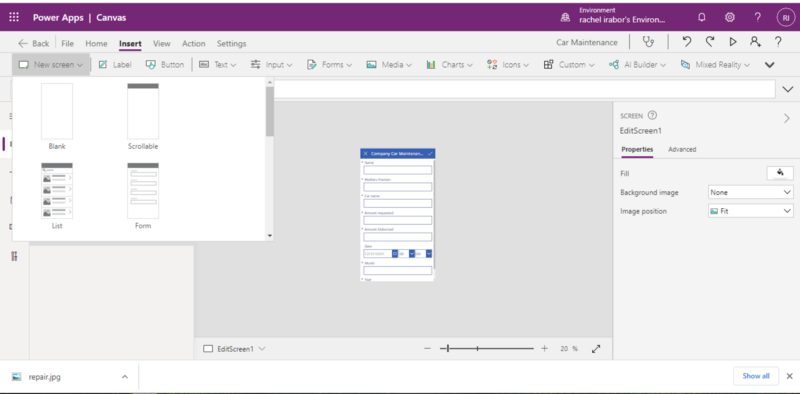Viewport: 800px width, 394px height.
Task: Switch to the View tab
Action: pos(162,43)
